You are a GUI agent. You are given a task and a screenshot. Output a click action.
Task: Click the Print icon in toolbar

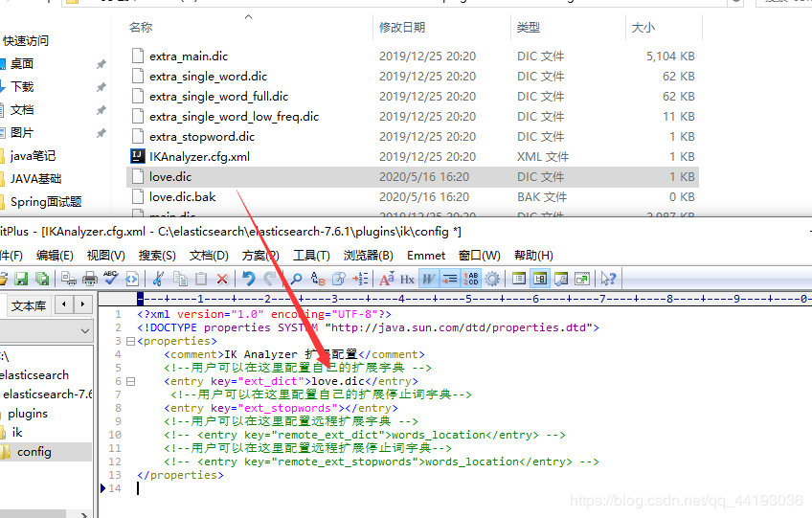[90, 279]
